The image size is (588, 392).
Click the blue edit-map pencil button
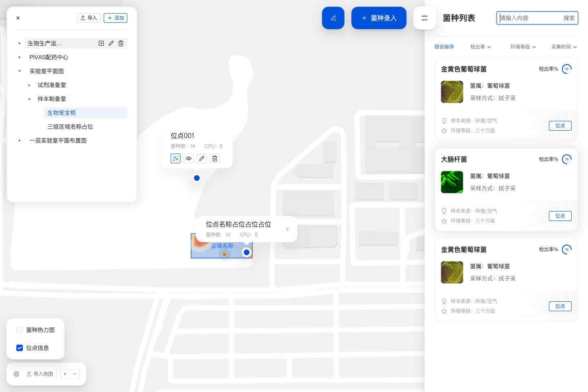coord(333,18)
